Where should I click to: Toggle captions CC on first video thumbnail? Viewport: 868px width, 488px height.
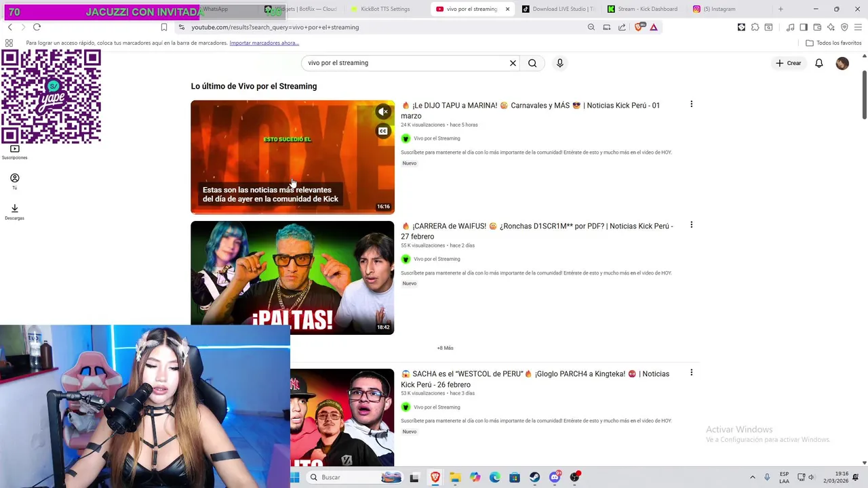click(x=383, y=131)
